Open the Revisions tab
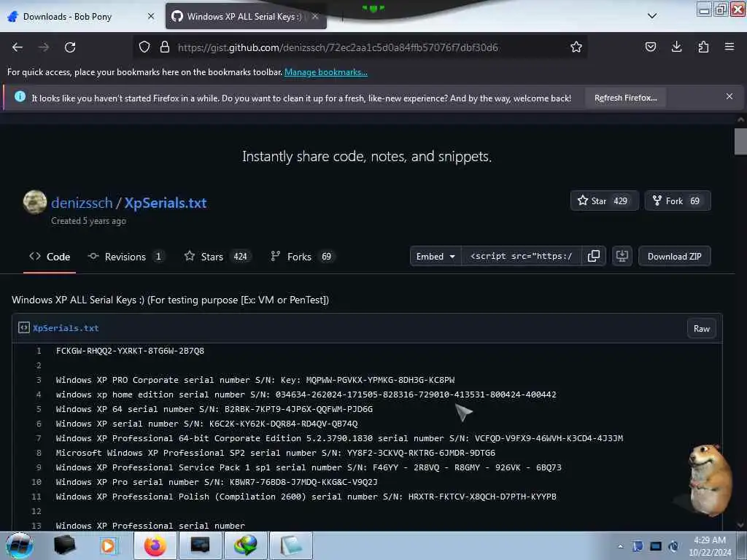The width and height of the screenshot is (747, 560). [125, 257]
